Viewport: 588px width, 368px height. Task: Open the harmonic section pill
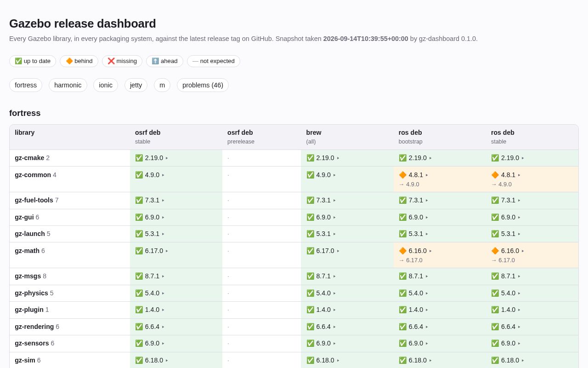point(68,85)
